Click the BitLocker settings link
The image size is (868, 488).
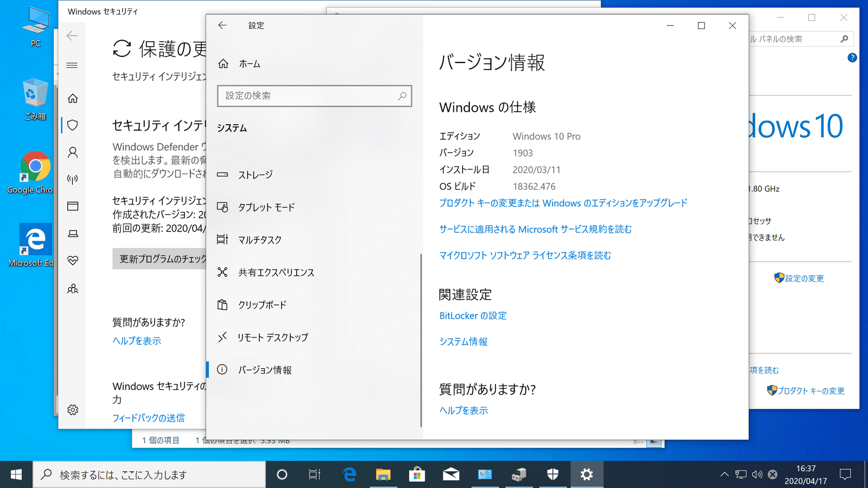coord(473,316)
